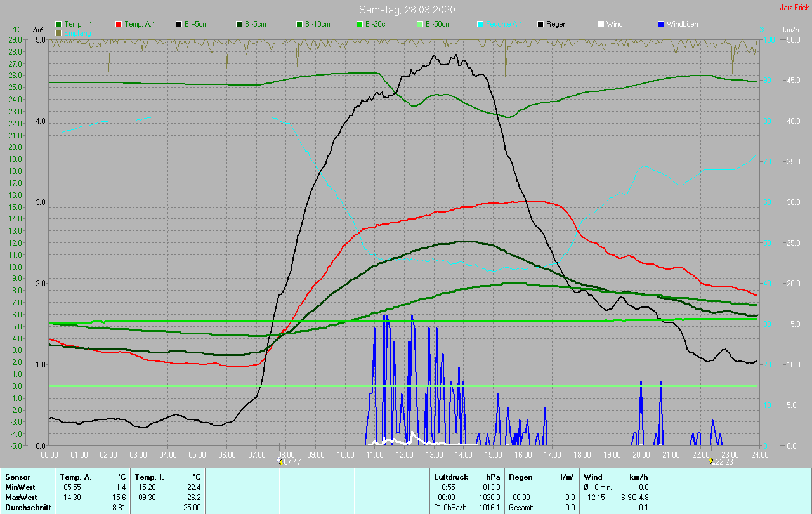Click the blue Windböen legend square
This screenshot has height=514, width=812.
point(661,24)
